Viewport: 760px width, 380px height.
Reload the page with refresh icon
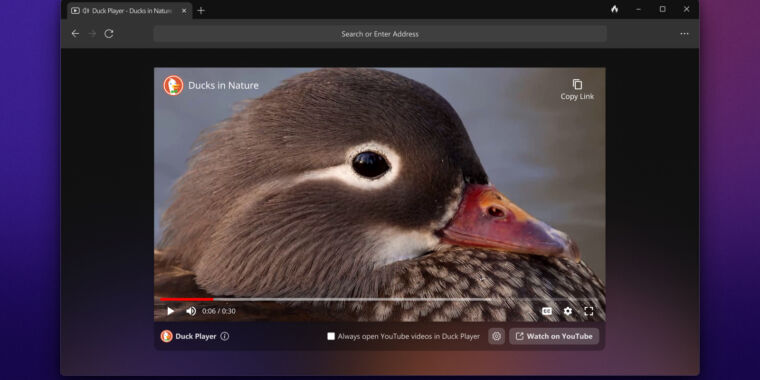click(x=109, y=33)
